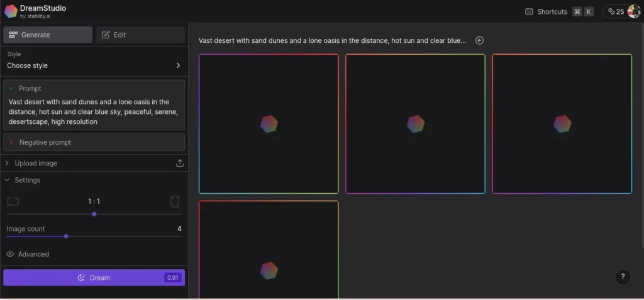Switch to the Edit tab
The height and width of the screenshot is (300, 644).
[140, 35]
